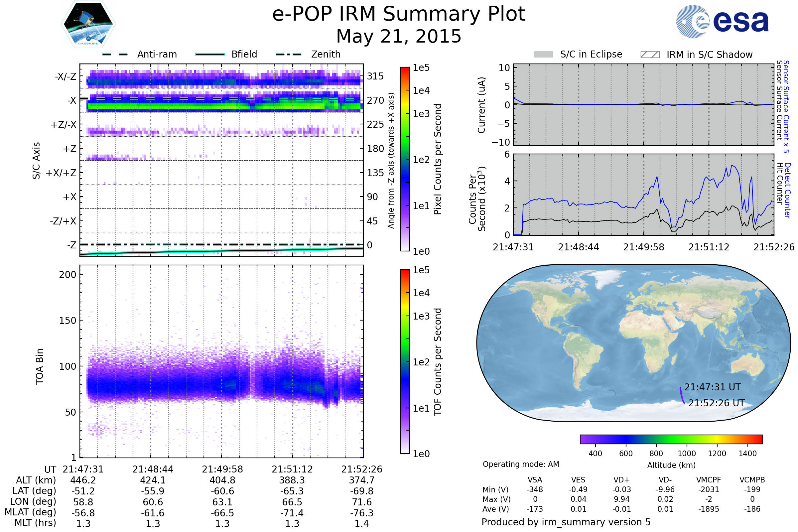The width and height of the screenshot is (798, 532).
Task: Click the IRM in S/C Shadow hatched patch
Action: 650,55
